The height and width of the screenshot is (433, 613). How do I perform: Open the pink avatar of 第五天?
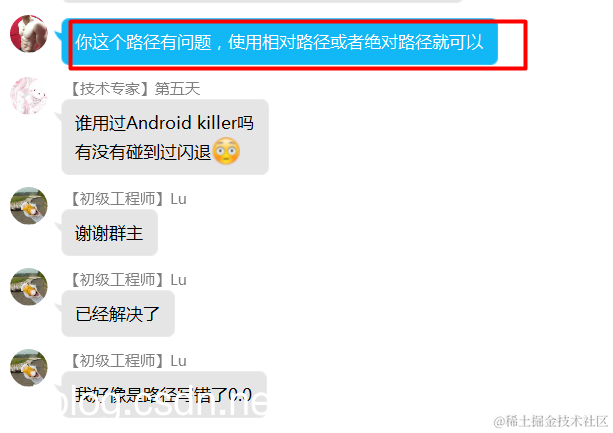tap(29, 96)
